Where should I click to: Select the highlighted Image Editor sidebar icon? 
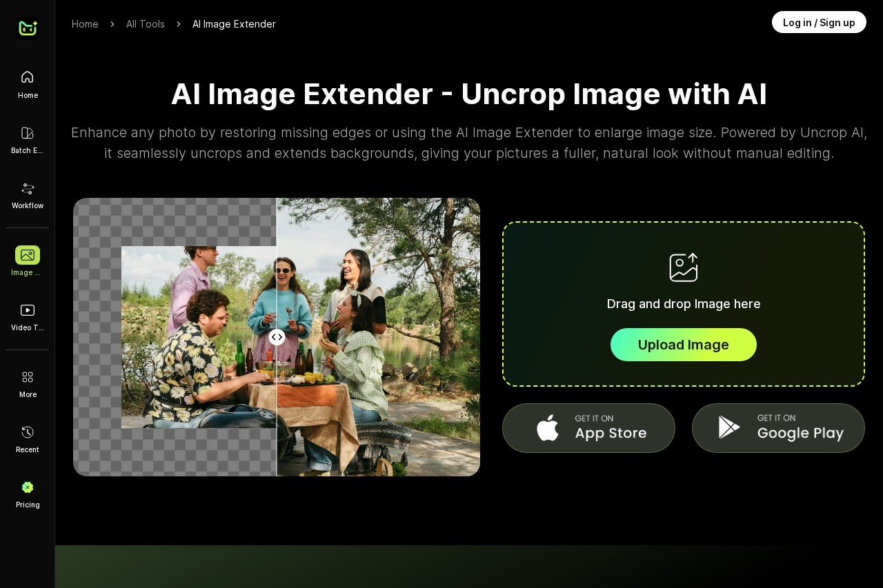[x=28, y=255]
